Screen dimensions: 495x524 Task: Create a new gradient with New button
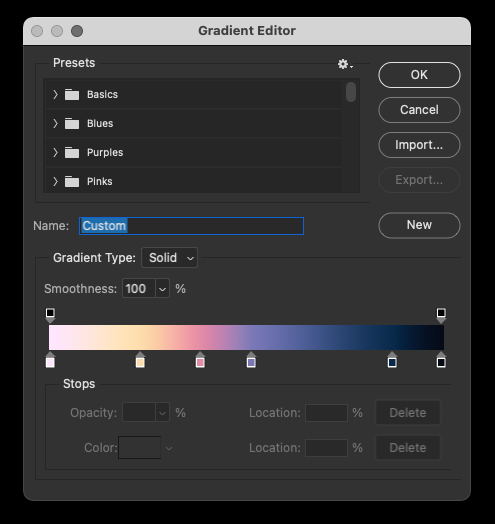tap(419, 225)
